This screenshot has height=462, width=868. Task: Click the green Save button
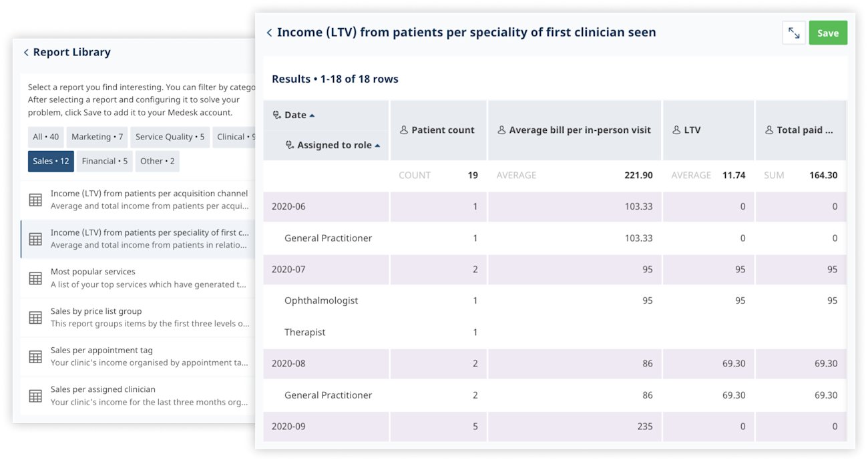tap(828, 33)
